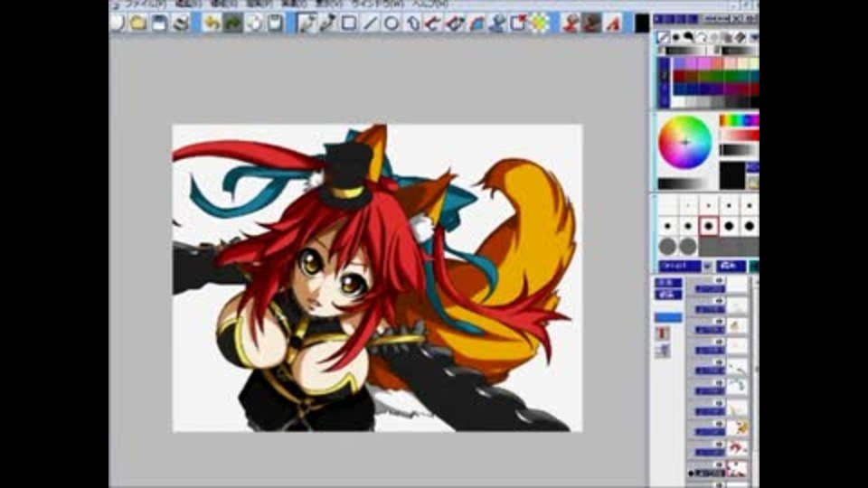The height and width of the screenshot is (488, 868).
Task: Pick the dark red swatch in the palette
Action: (679, 76)
